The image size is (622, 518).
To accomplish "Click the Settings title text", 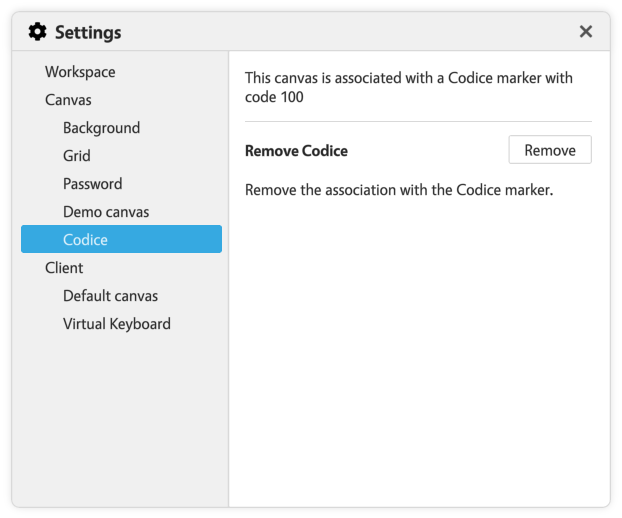I will pos(88,32).
